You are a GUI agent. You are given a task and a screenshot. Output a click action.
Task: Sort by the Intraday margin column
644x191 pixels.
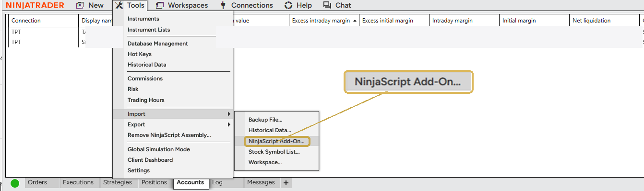pyautogui.click(x=464, y=21)
